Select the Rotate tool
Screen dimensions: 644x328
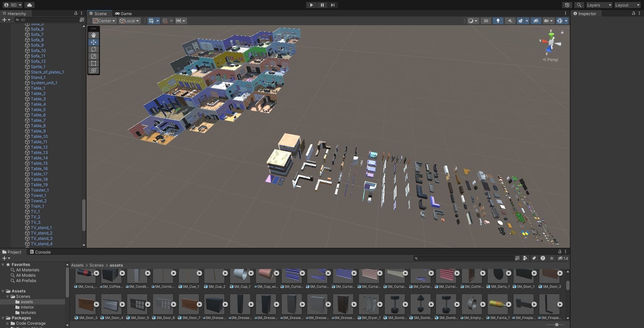[x=94, y=49]
